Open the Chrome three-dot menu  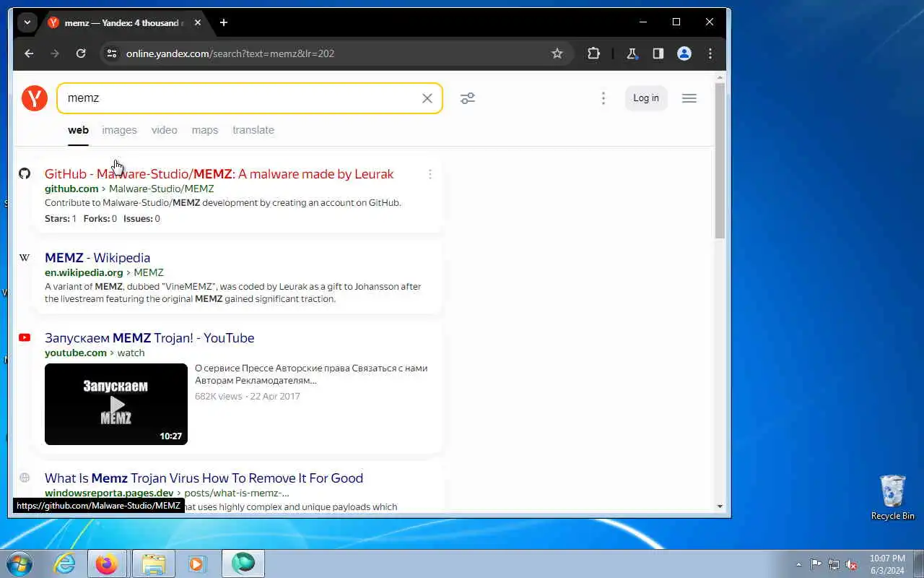click(x=710, y=53)
